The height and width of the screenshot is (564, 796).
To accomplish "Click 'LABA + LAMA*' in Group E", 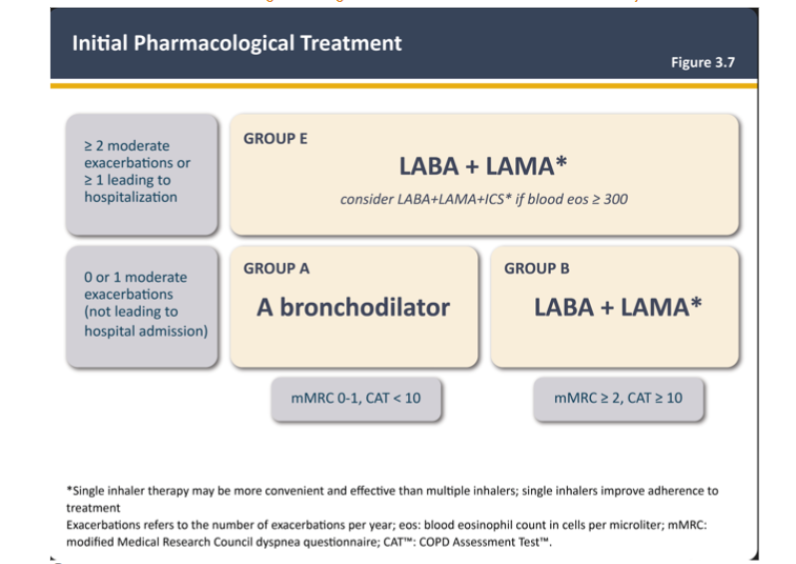I will [484, 166].
